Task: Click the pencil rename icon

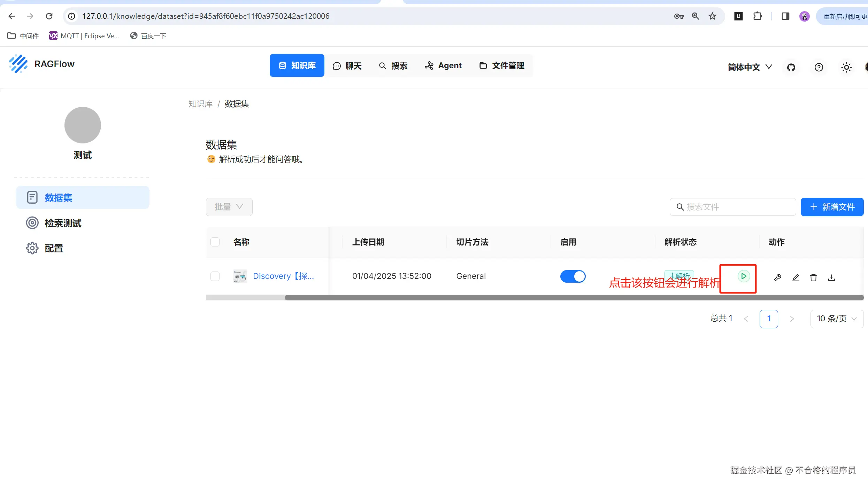Action: [x=796, y=277]
